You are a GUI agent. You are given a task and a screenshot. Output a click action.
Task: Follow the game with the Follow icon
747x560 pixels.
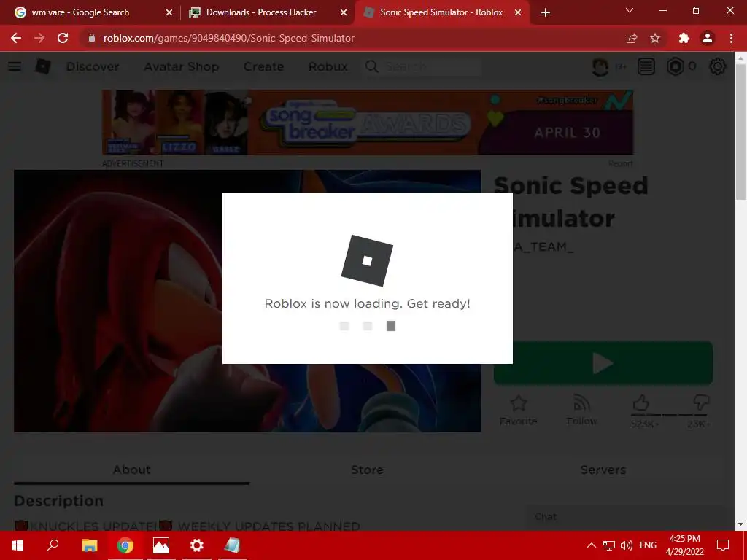click(x=581, y=404)
